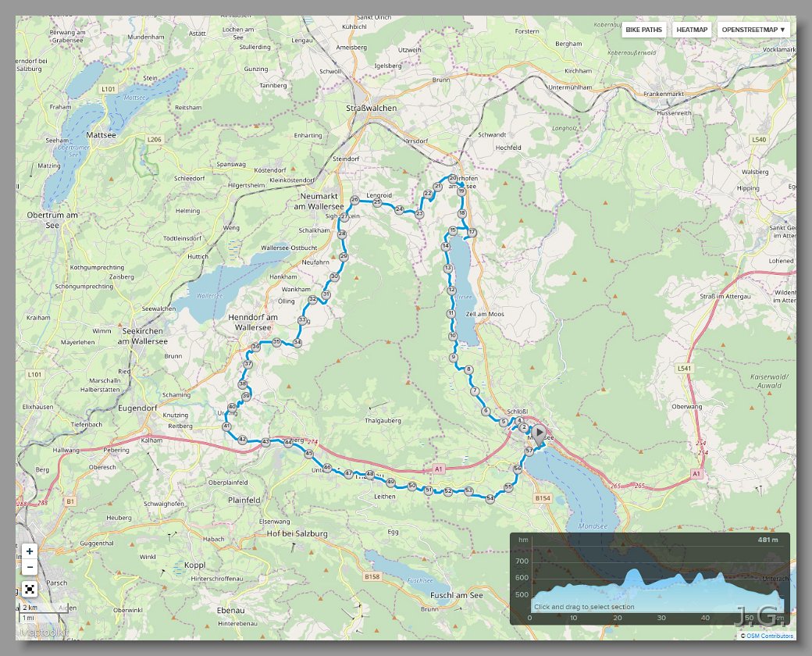
Task: Open the OPENSTREETMAP layer dropdown
Action: pyautogui.click(x=753, y=30)
